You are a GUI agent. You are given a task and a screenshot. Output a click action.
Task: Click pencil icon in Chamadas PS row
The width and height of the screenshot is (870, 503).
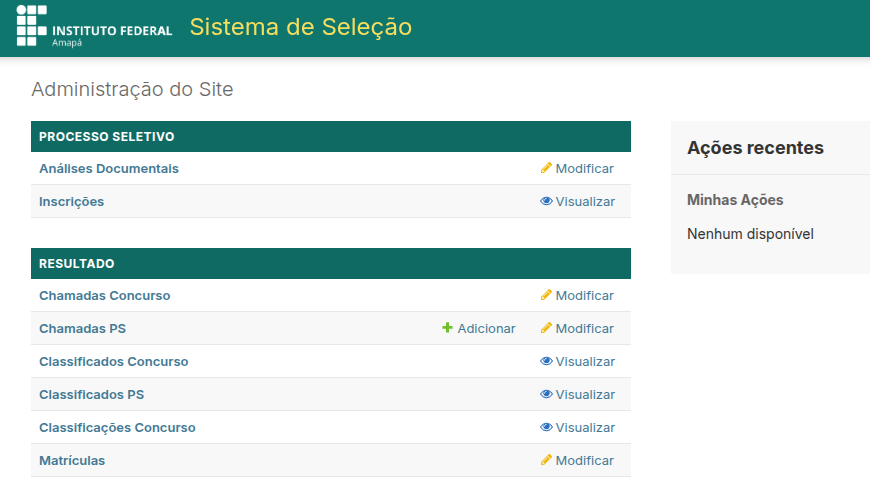tap(546, 328)
